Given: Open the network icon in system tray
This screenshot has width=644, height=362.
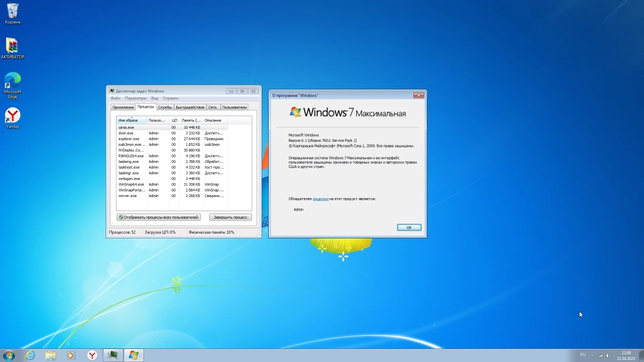Looking at the screenshot, I should pos(600,355).
